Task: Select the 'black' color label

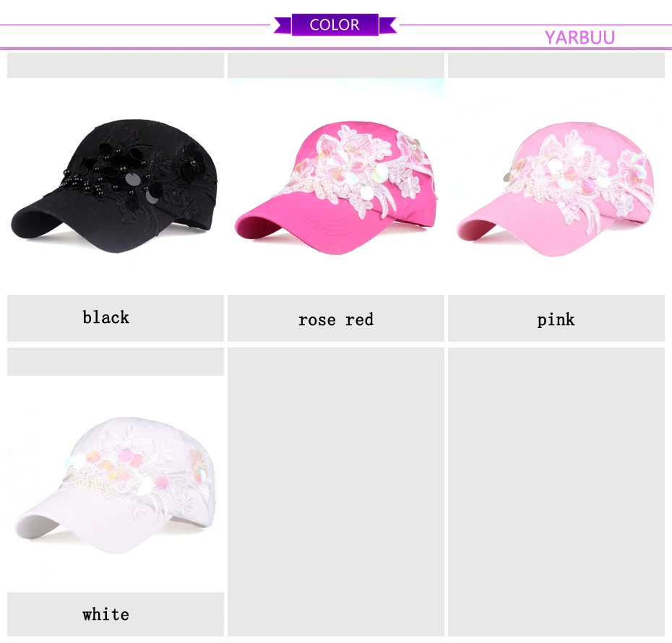Action: click(105, 317)
